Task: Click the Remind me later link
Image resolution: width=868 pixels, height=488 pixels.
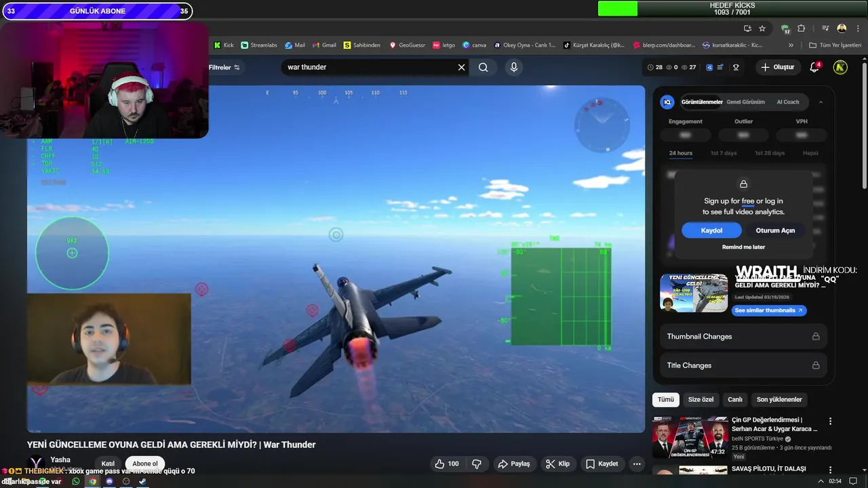Action: click(x=743, y=247)
